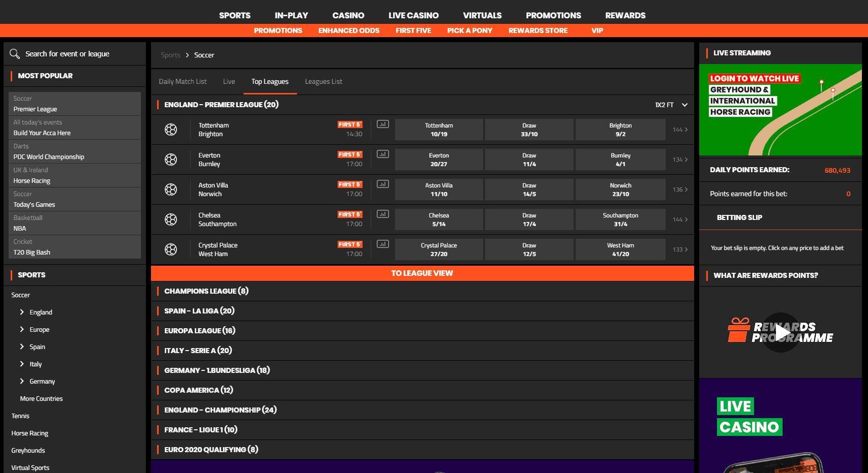Open Rewards Store link
This screenshot has width=868, height=473.
click(x=538, y=30)
